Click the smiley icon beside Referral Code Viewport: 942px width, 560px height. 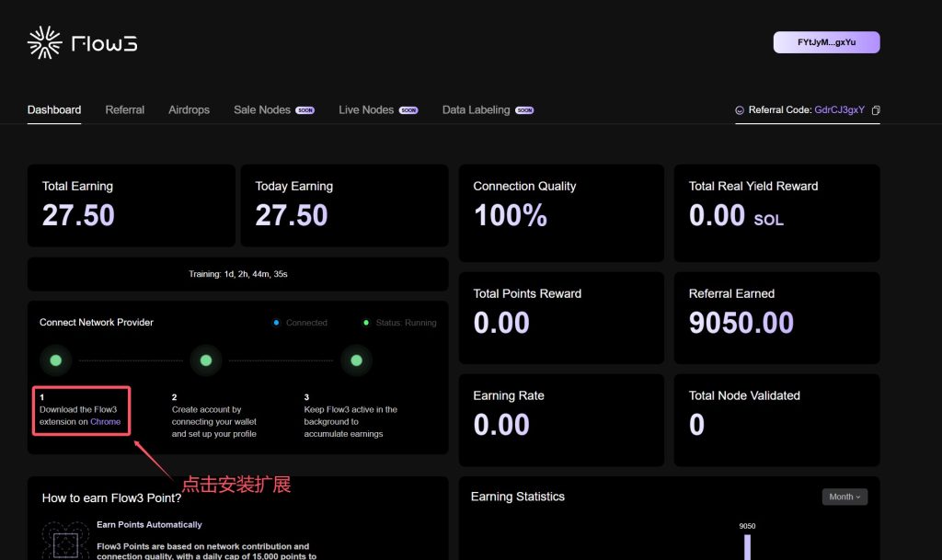[x=740, y=109]
